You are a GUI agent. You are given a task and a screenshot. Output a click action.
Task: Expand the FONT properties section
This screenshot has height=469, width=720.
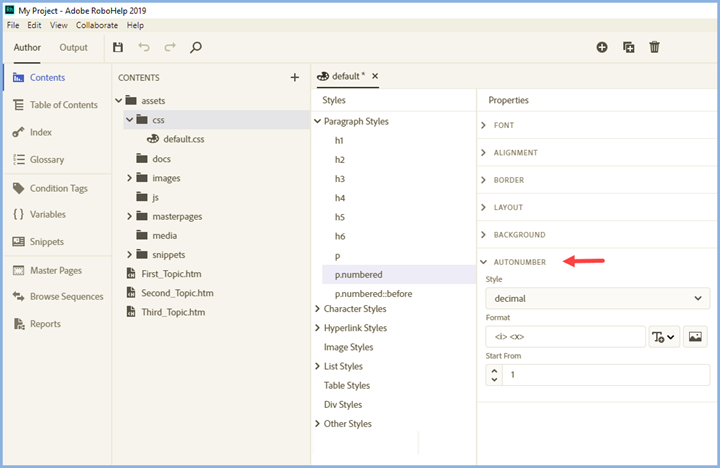(485, 125)
